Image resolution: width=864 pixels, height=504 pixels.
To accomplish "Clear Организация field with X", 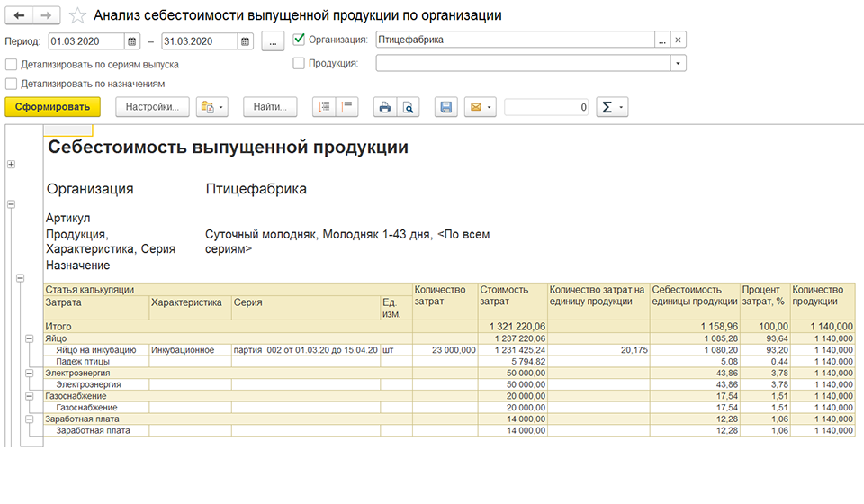I will pos(679,40).
